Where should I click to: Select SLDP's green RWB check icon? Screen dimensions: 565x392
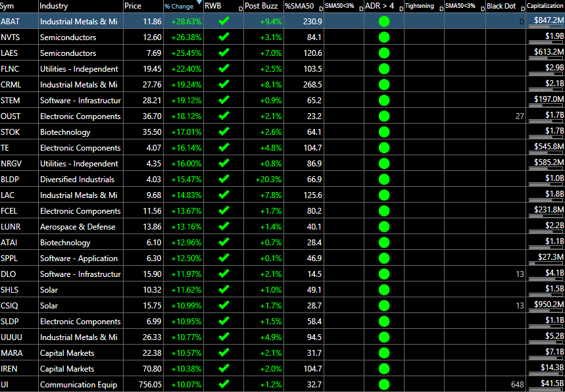[x=224, y=321]
